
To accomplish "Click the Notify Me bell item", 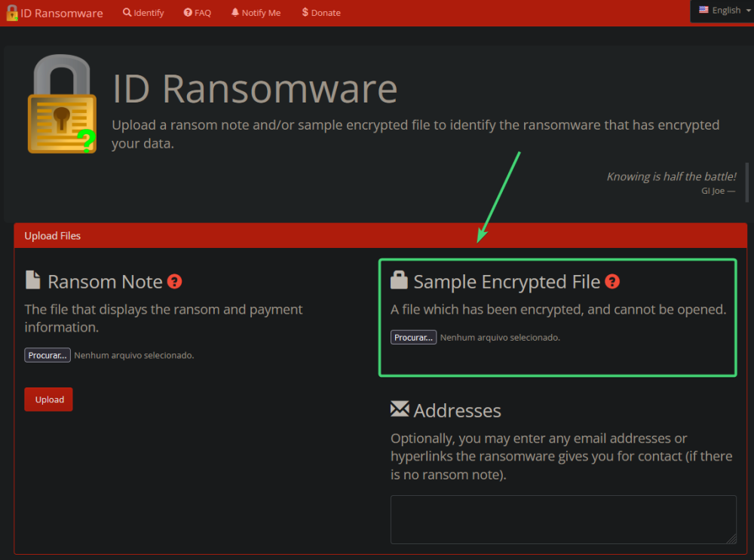I will point(256,13).
